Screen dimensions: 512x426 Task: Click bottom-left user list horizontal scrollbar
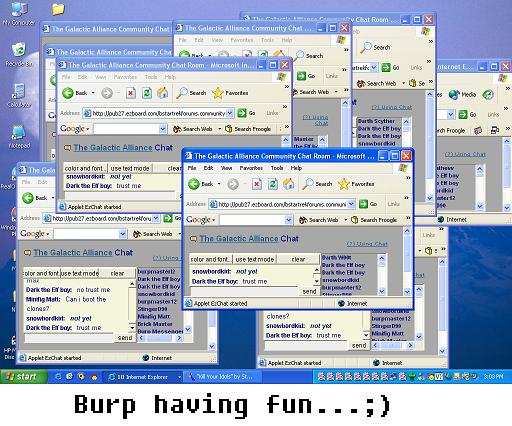point(159,338)
